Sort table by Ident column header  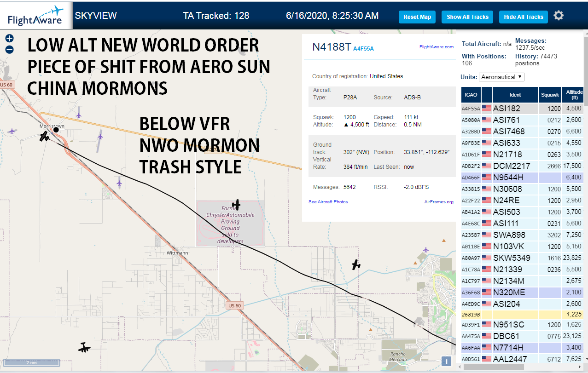(515, 95)
